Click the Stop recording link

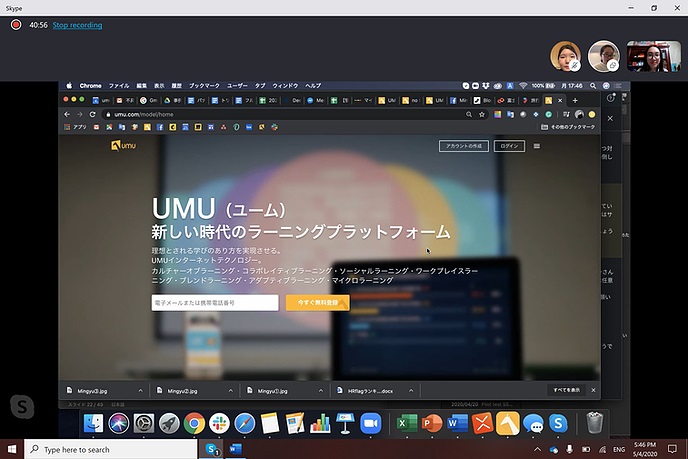pos(77,25)
